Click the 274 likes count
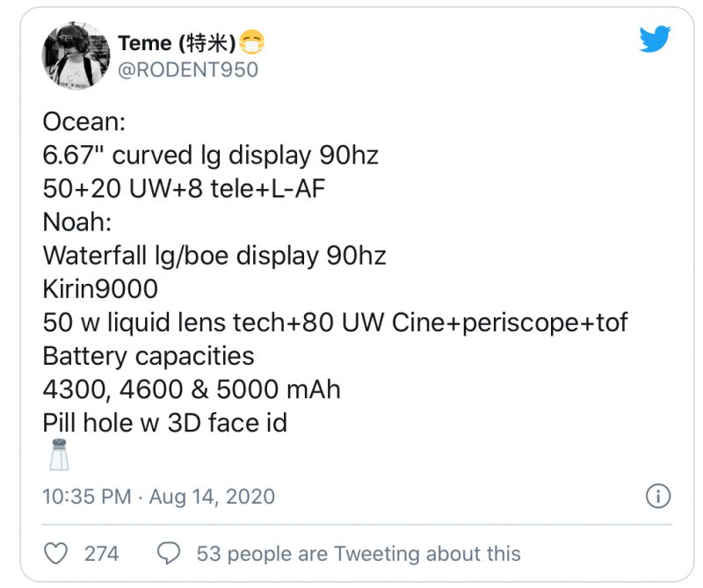 click(102, 554)
